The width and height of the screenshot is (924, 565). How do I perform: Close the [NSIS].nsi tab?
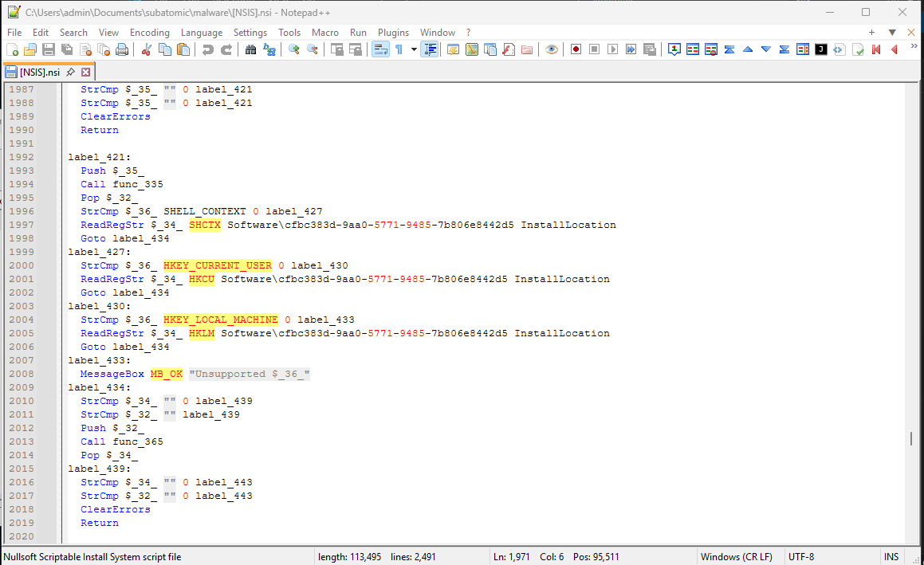click(86, 72)
